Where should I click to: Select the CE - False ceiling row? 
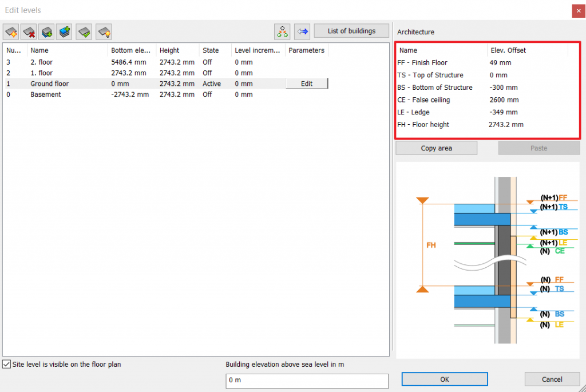[x=423, y=100]
